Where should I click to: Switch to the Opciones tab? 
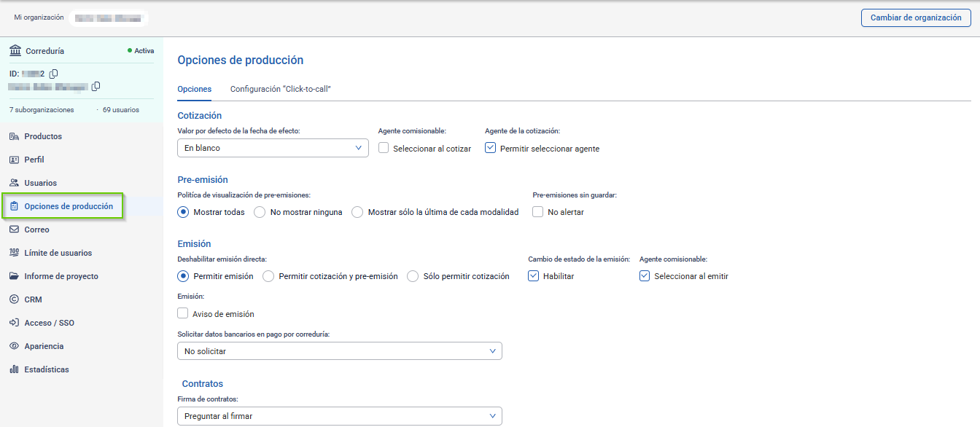pos(195,89)
